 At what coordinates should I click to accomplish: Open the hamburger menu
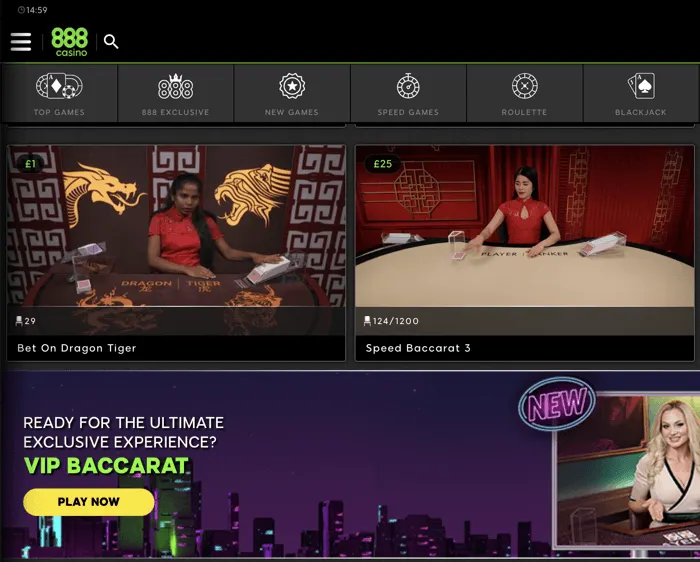coord(21,42)
